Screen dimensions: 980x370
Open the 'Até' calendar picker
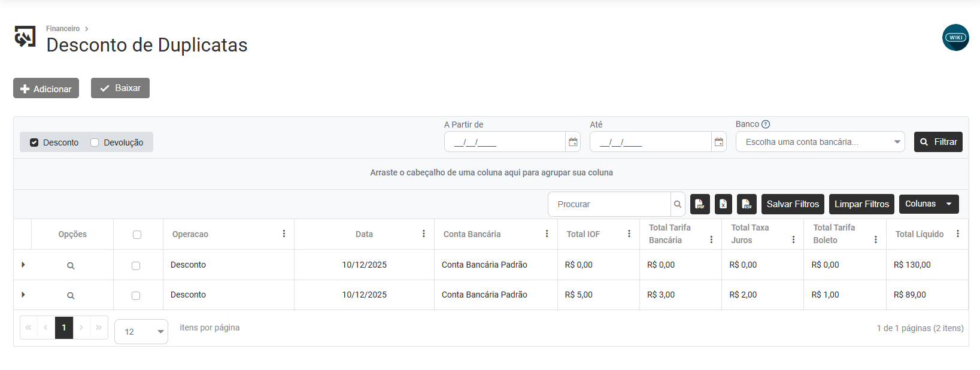coord(718,142)
